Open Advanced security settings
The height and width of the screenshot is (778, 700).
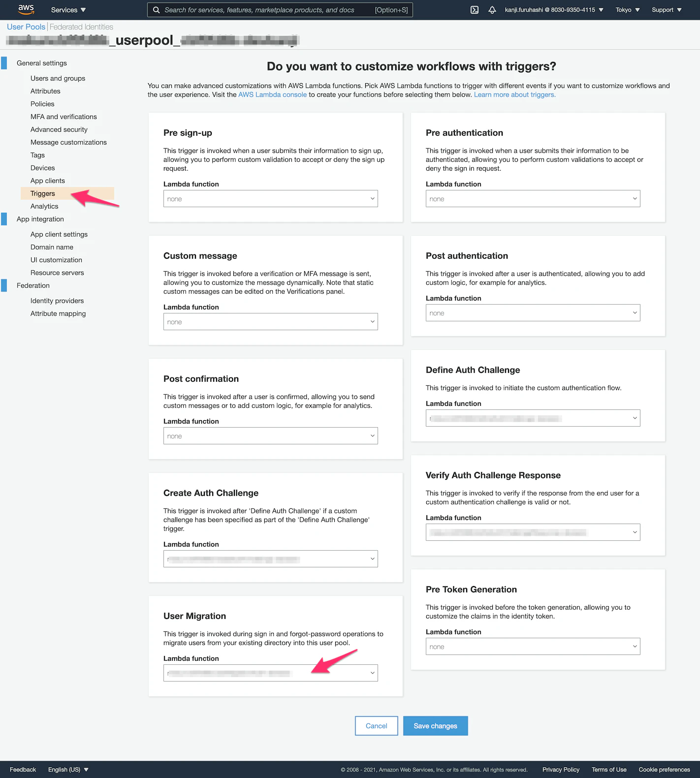tap(59, 129)
